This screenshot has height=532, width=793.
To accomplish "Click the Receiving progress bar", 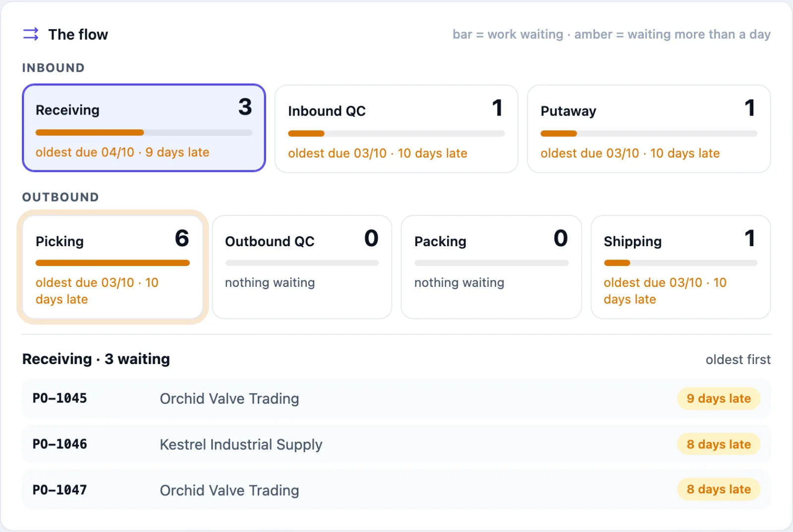I will tap(144, 132).
